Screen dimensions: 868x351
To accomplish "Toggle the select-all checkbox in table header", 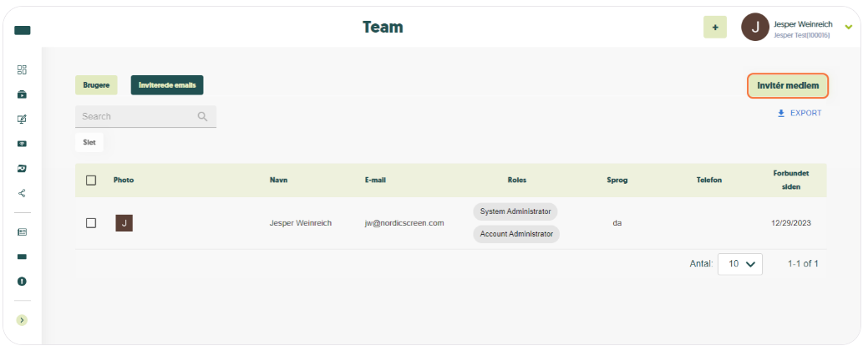I will [x=91, y=180].
